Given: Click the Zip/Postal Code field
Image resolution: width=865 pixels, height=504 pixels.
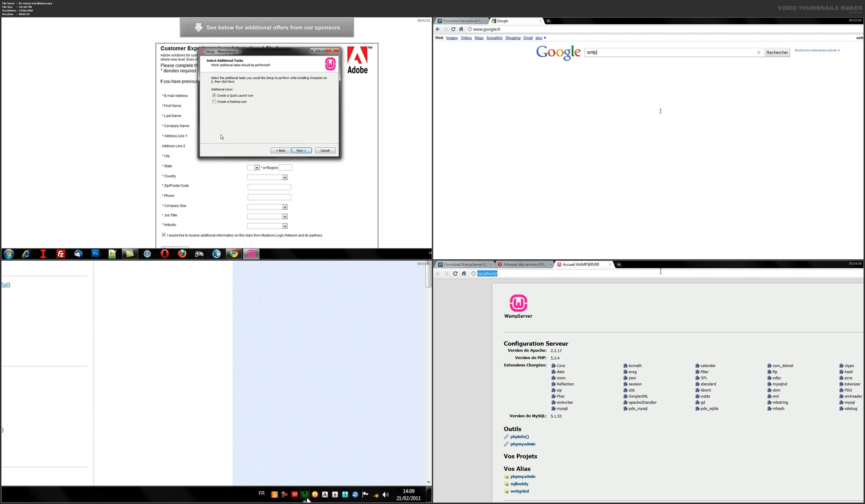Looking at the screenshot, I should pos(269,187).
